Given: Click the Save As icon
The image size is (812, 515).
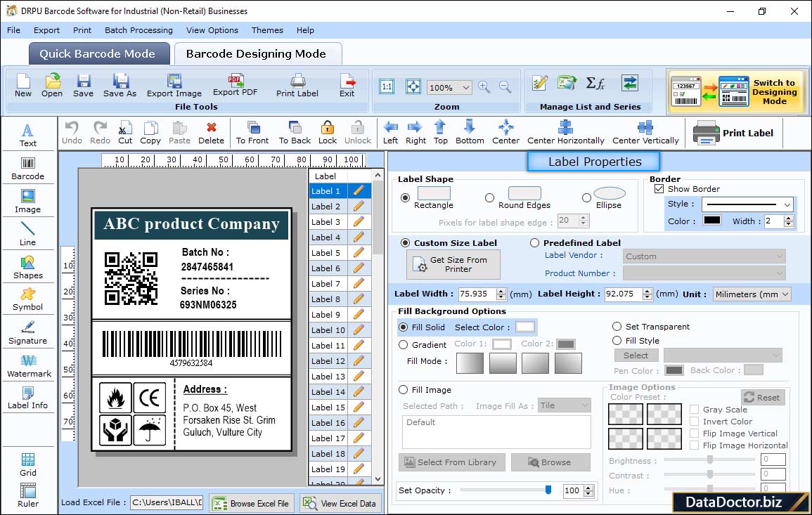Looking at the screenshot, I should 120,86.
